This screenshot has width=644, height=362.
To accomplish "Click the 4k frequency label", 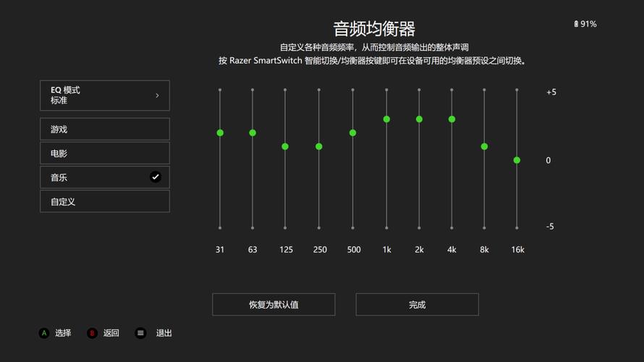I will tap(452, 249).
